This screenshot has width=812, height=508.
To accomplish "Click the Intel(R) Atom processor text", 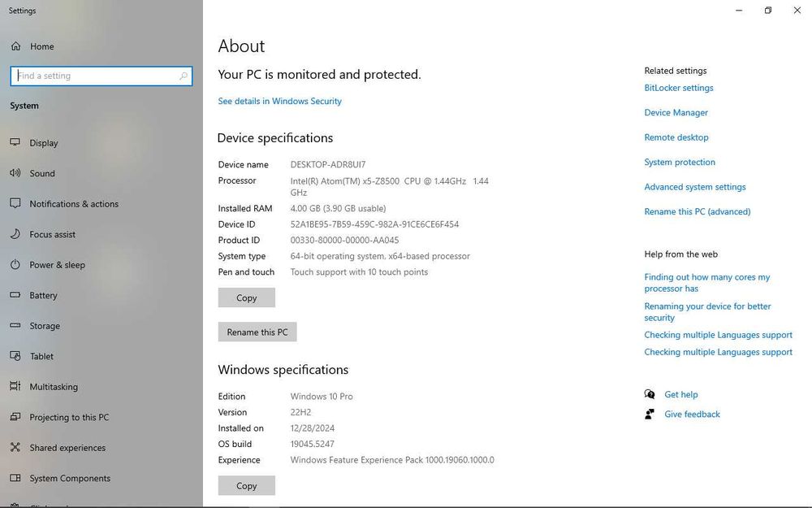I will (x=389, y=187).
